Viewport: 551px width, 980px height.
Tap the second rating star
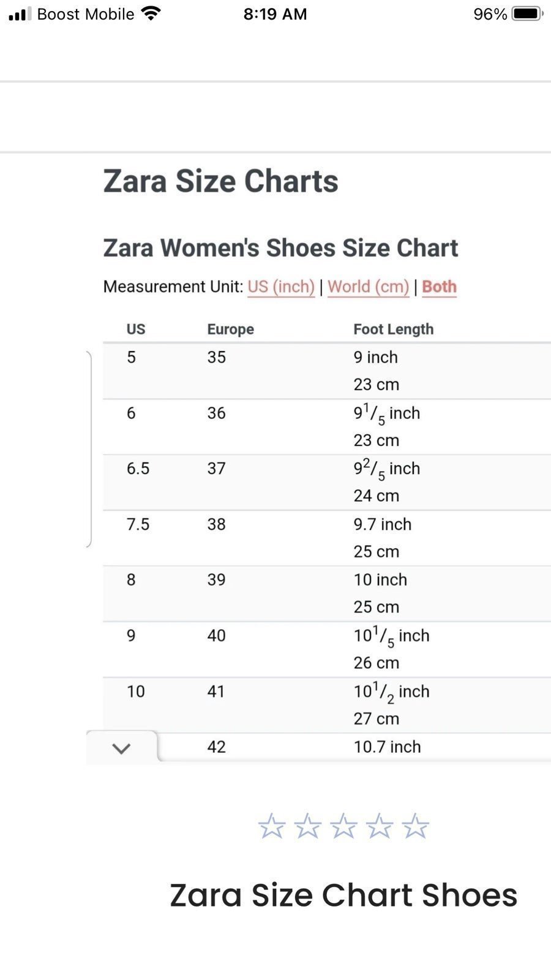point(307,826)
